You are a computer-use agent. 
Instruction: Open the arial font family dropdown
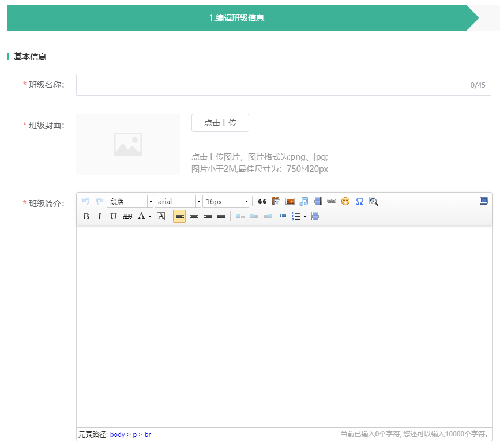pos(178,201)
